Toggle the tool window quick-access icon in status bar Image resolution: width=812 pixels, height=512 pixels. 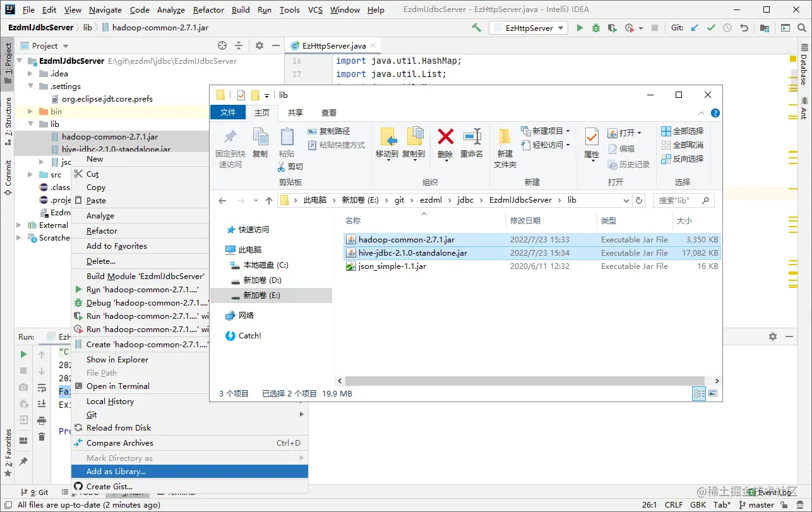point(8,505)
